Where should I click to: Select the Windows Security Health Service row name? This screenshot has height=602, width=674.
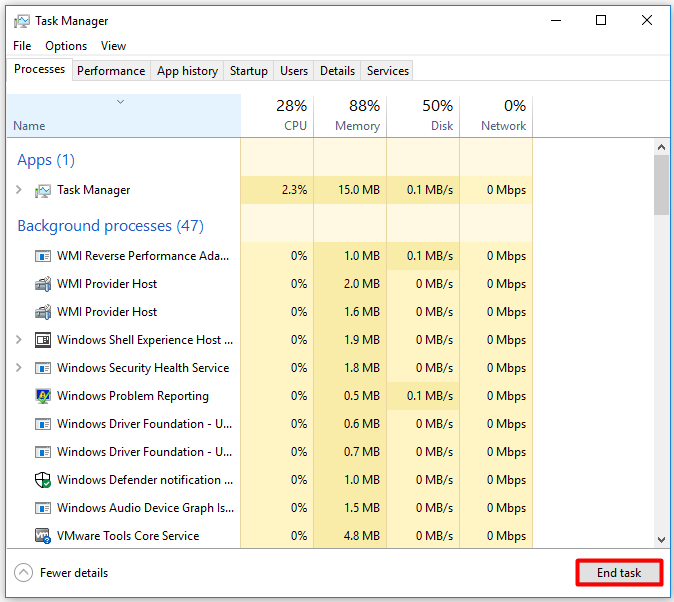pyautogui.click(x=143, y=368)
